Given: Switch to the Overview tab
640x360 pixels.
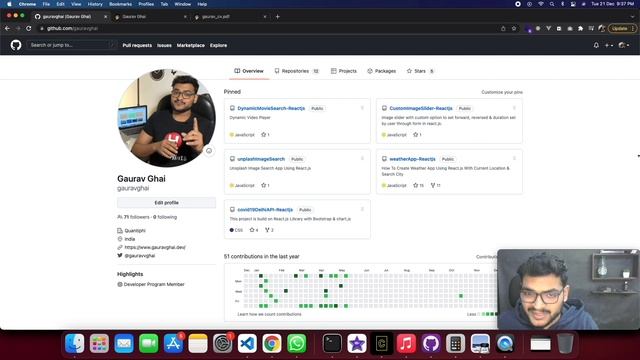Looking at the screenshot, I should point(249,71).
